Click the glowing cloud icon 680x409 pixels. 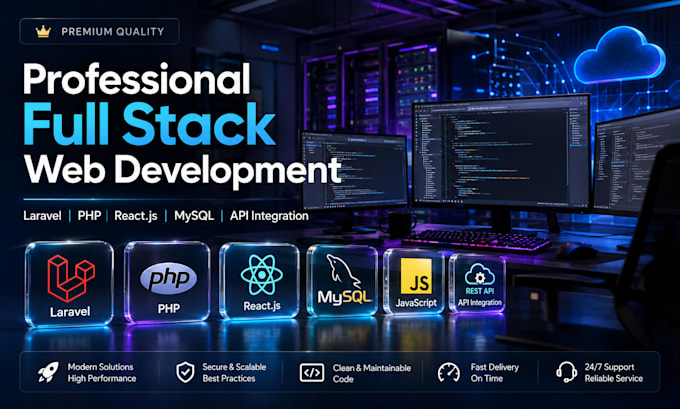click(x=619, y=56)
